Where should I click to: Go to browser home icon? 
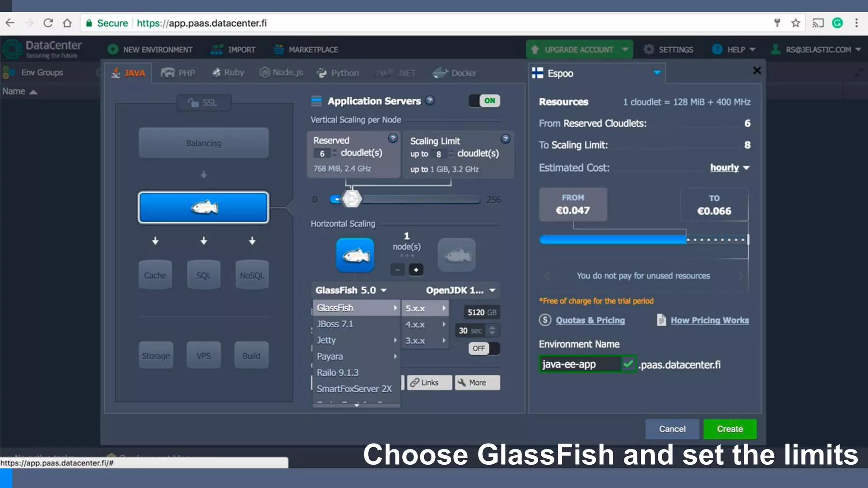click(x=67, y=23)
